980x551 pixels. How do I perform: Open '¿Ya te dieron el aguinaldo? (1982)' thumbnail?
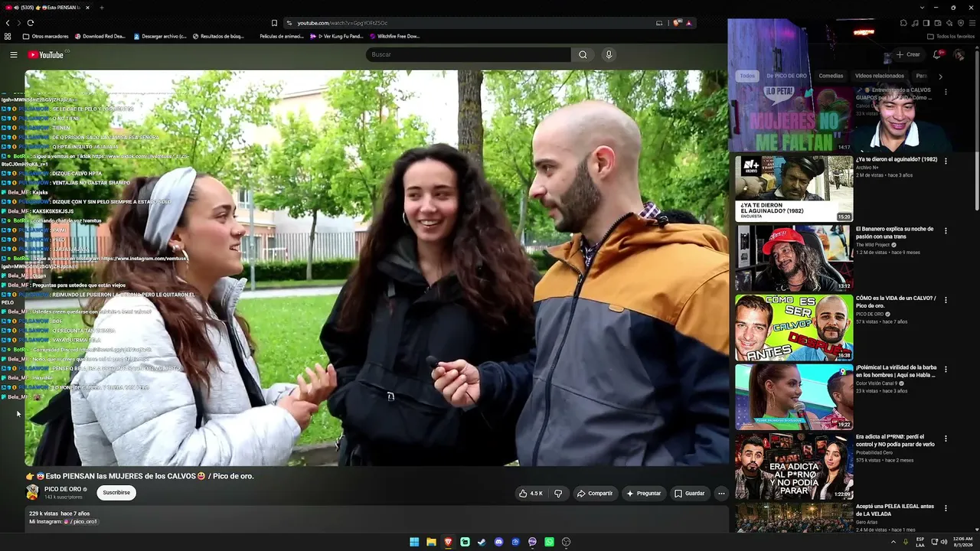(x=794, y=189)
